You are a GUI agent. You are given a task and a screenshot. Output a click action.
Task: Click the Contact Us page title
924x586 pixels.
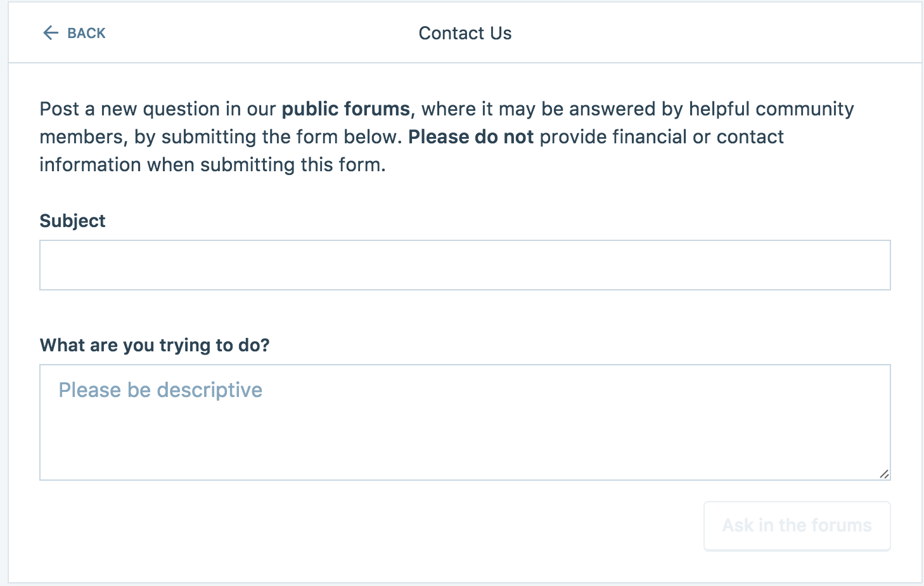(465, 33)
